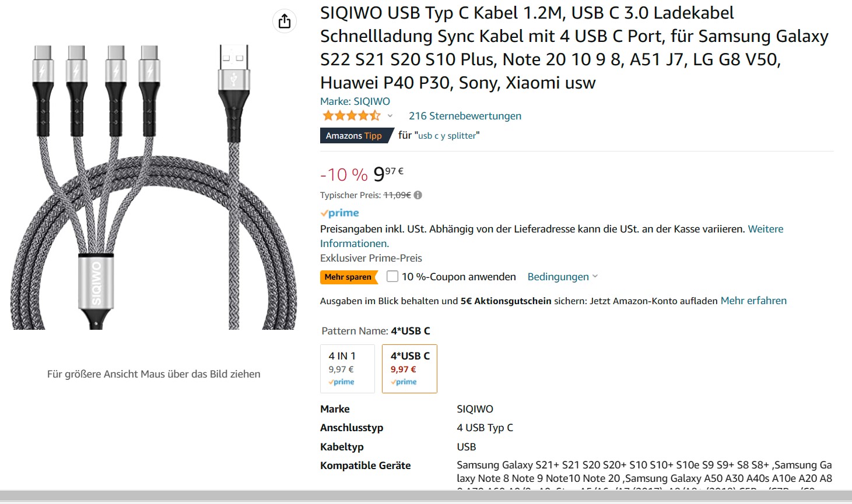Click the 9,97 € price display

tap(388, 174)
